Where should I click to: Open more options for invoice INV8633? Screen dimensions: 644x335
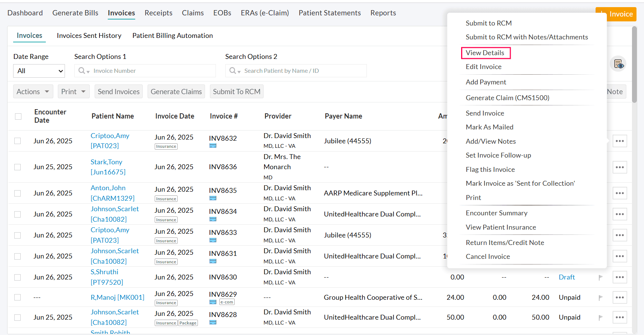pos(620,235)
